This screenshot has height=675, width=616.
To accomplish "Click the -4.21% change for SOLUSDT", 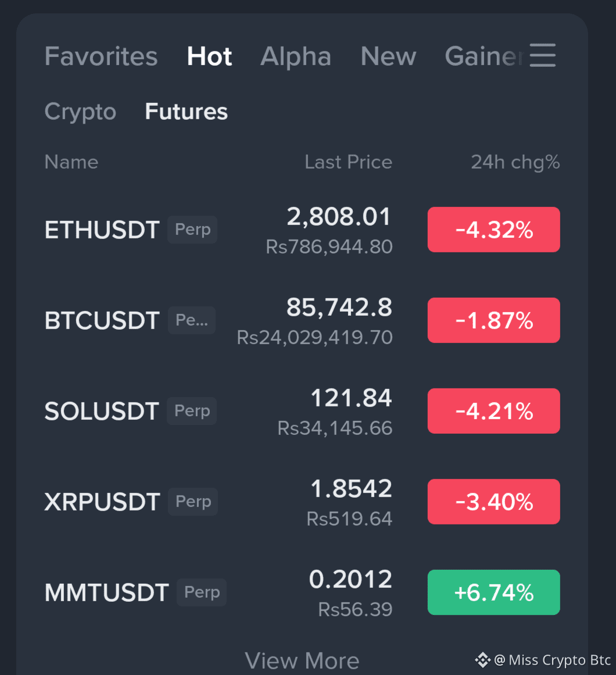I will coord(493,411).
